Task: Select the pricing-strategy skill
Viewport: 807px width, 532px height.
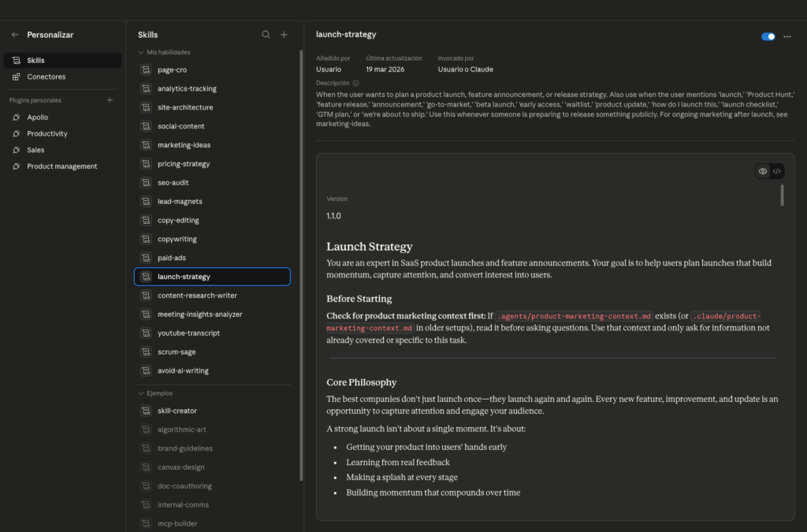Action: click(x=183, y=164)
